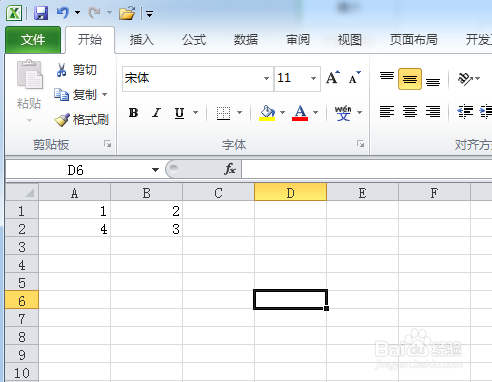
Task: Open the Customize Quick Access Toolbar arrow
Action: [x=149, y=14]
